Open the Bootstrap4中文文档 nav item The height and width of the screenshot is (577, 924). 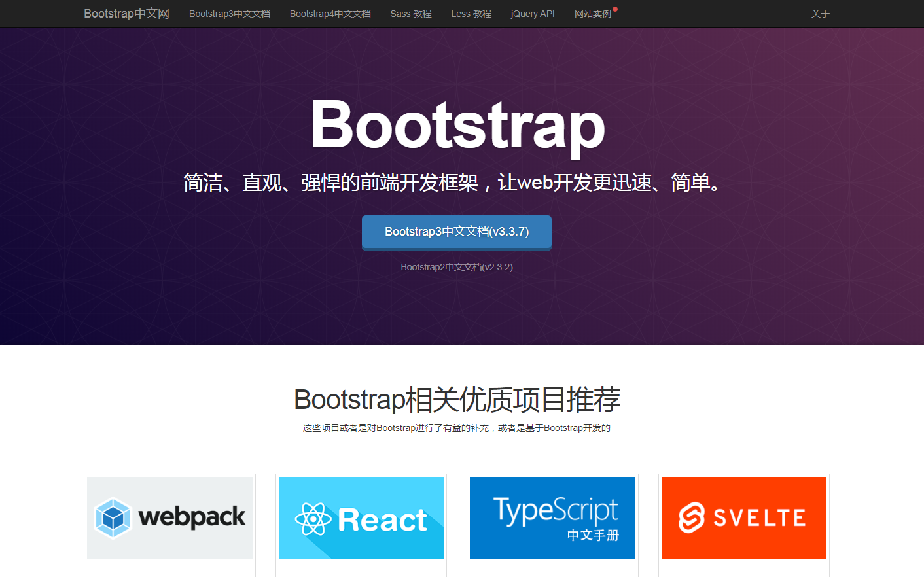click(x=330, y=14)
